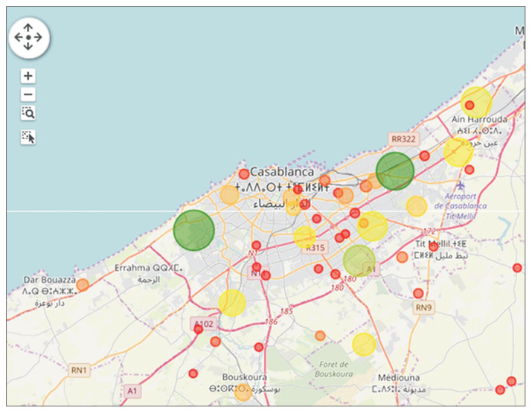
Task: Click the center dot of the pan control
Action: pyautogui.click(x=28, y=37)
